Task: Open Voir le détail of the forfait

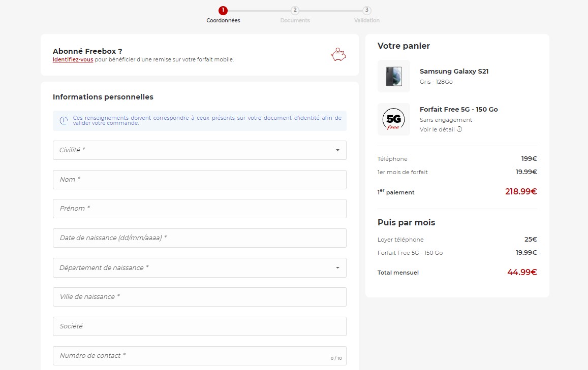Action: click(438, 129)
